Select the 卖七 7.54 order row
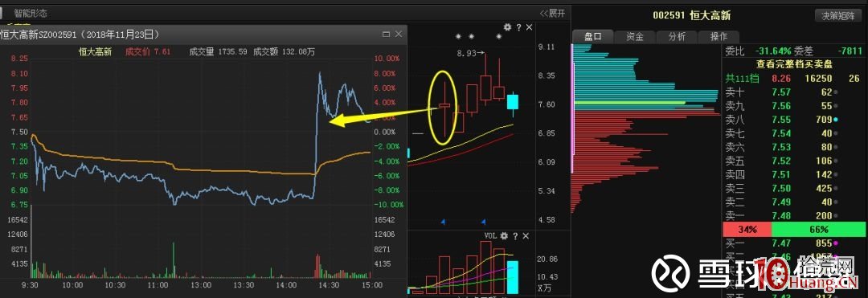 pyautogui.click(x=794, y=133)
